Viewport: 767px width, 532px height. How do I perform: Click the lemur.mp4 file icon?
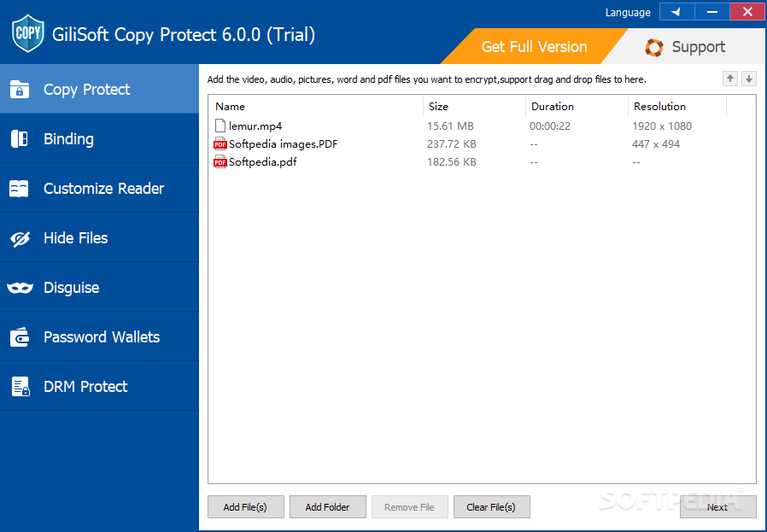click(220, 126)
